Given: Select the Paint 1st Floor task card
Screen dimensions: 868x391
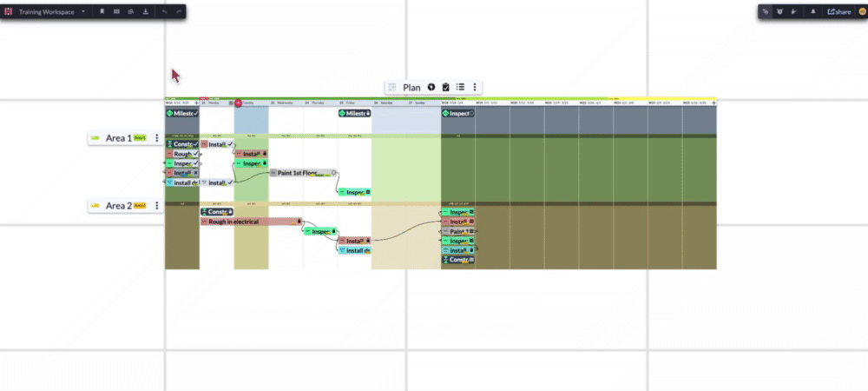Looking at the screenshot, I should point(299,173).
